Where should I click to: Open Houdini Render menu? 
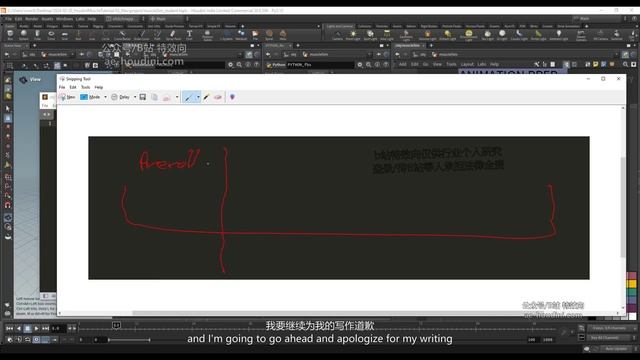point(32,19)
